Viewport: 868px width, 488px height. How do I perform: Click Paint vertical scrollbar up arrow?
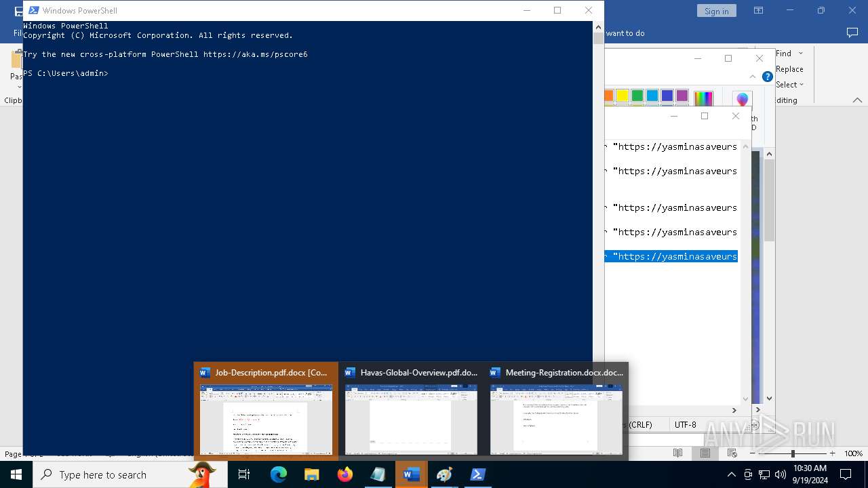coord(769,155)
